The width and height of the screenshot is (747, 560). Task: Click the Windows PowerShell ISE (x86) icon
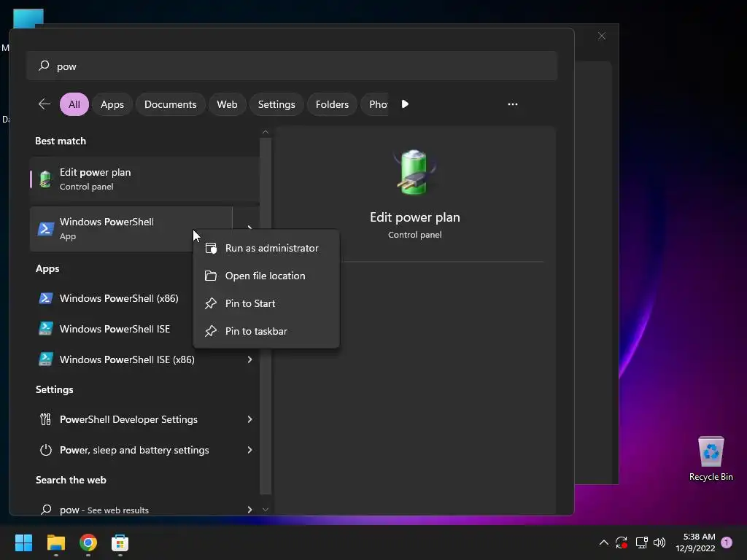[46, 359]
